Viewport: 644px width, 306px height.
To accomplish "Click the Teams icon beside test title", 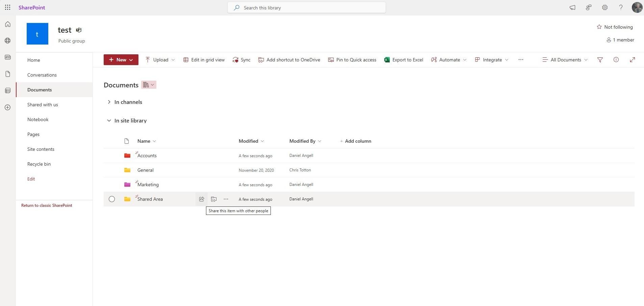I will (x=79, y=30).
